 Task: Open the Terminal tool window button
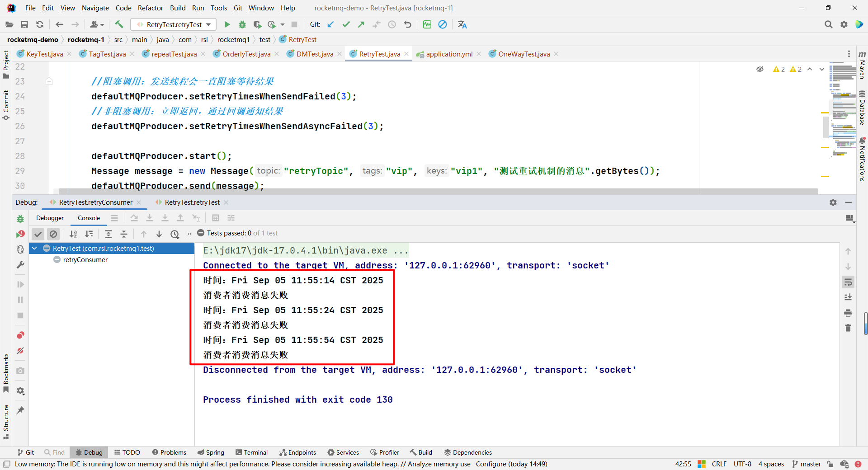(x=251, y=452)
